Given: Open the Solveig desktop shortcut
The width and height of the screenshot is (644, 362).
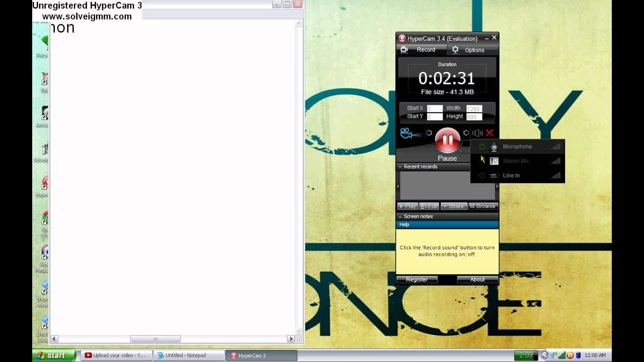Looking at the screenshot, I should click(x=43, y=152).
